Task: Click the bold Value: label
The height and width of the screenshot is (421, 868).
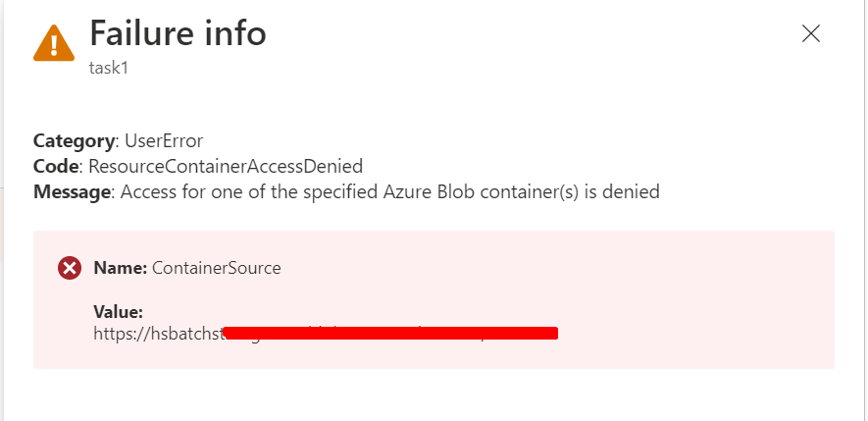Action: pos(119,312)
